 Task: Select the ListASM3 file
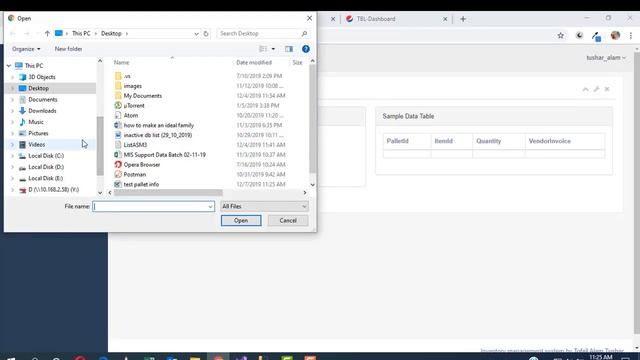coord(135,145)
